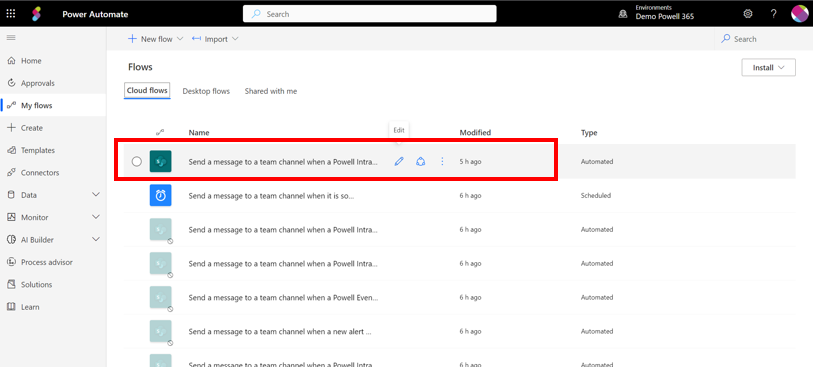Open the user account avatar
813x367 pixels.
point(800,14)
